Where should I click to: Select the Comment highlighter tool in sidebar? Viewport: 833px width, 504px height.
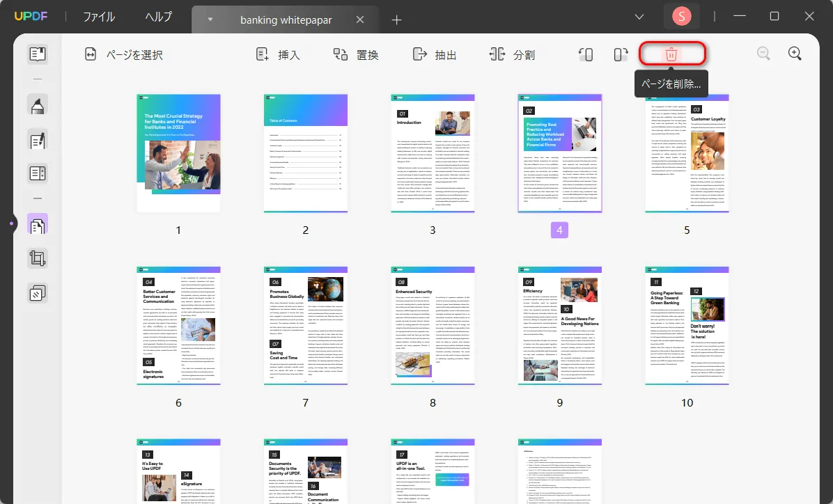(38, 104)
